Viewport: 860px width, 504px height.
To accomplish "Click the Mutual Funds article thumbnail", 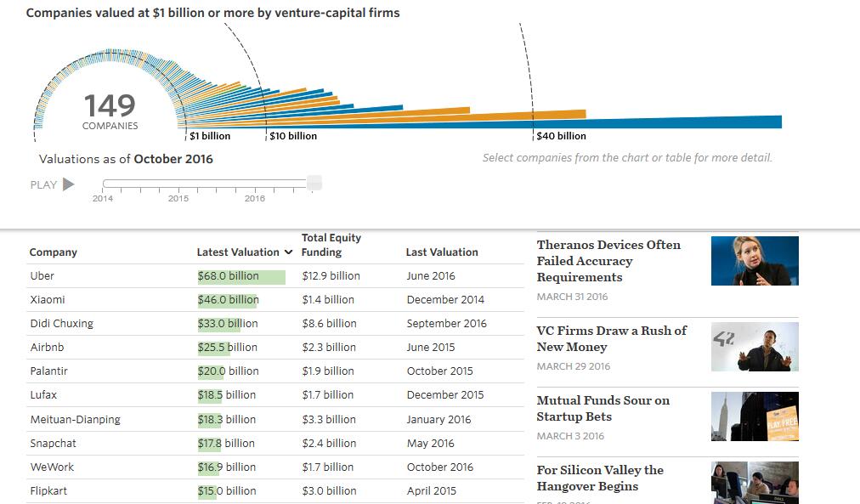I will tap(755, 416).
